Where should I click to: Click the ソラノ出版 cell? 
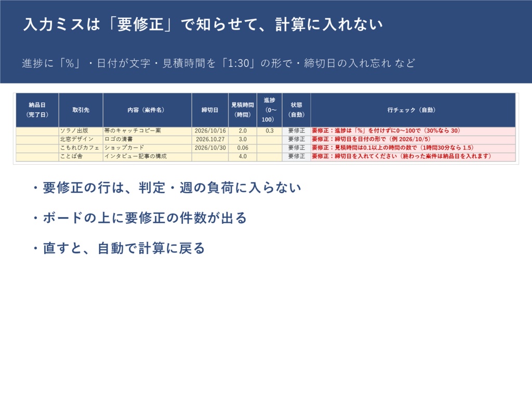click(x=81, y=131)
